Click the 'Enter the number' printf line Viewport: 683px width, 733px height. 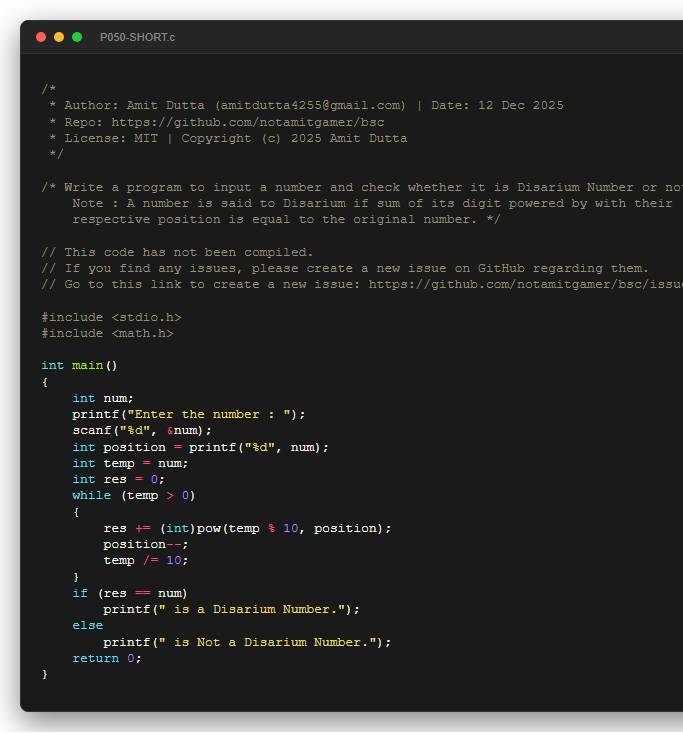pyautogui.click(x=189, y=415)
